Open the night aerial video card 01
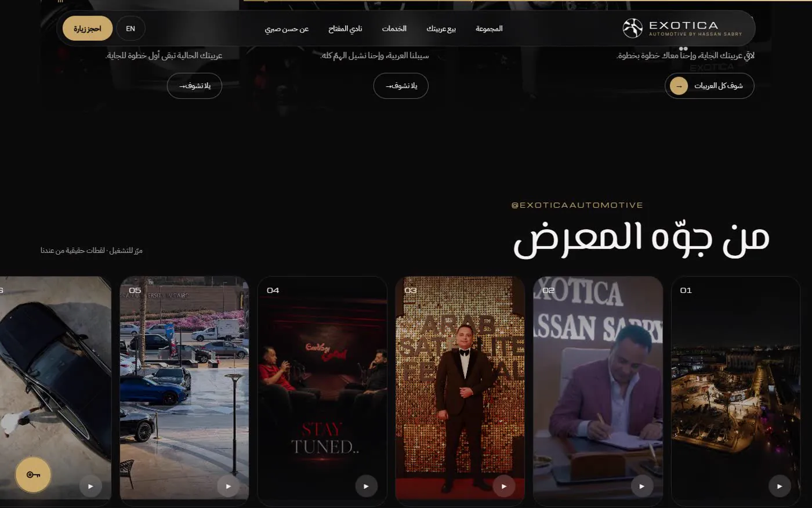The height and width of the screenshot is (508, 812). tap(735, 391)
